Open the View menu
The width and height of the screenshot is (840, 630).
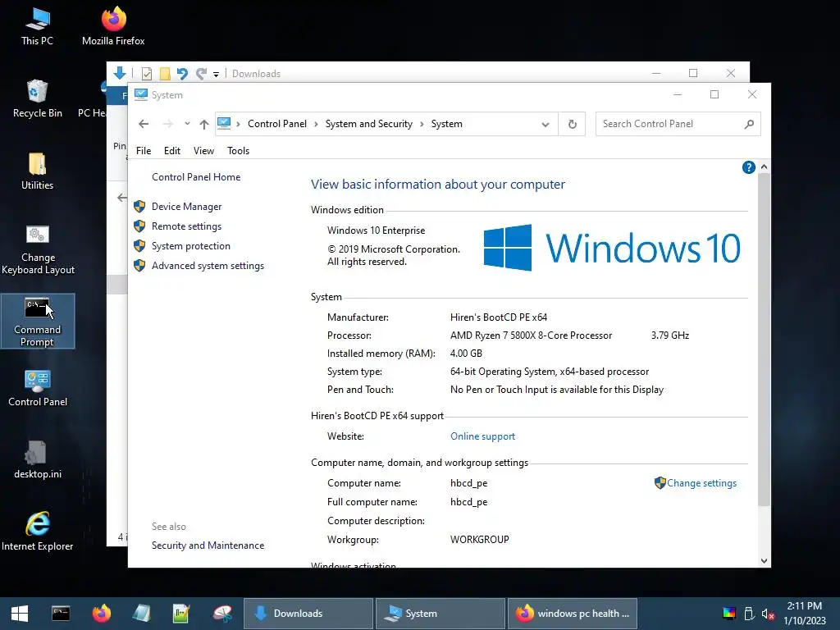(203, 151)
